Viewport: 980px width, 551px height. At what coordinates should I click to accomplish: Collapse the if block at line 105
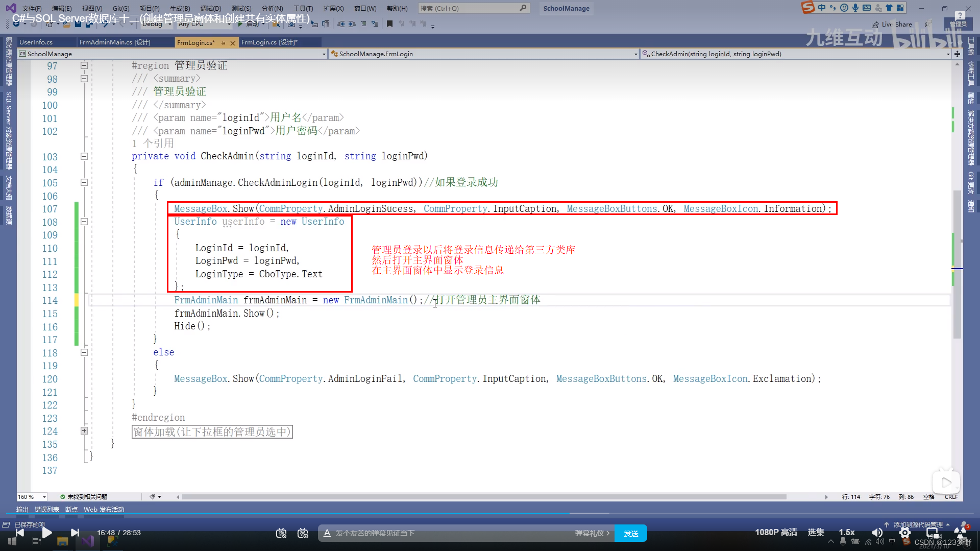coord(84,182)
